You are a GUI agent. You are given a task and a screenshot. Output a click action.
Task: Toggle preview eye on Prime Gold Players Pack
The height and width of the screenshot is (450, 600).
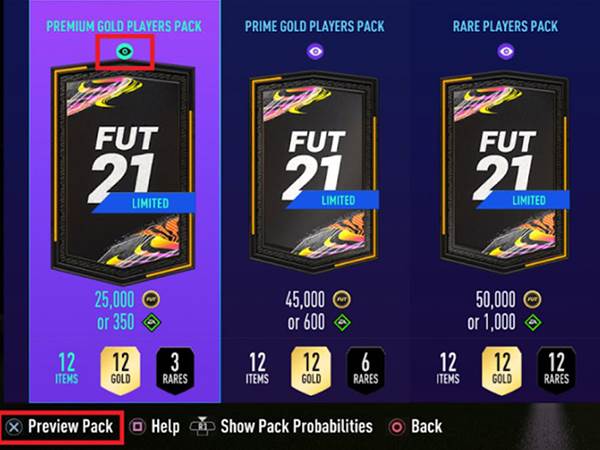click(x=315, y=51)
